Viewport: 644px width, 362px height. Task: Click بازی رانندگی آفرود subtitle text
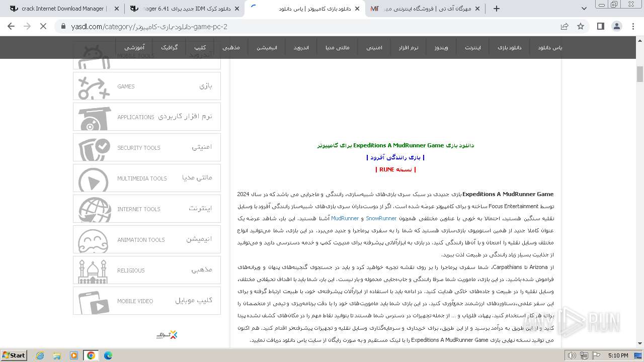tap(395, 157)
